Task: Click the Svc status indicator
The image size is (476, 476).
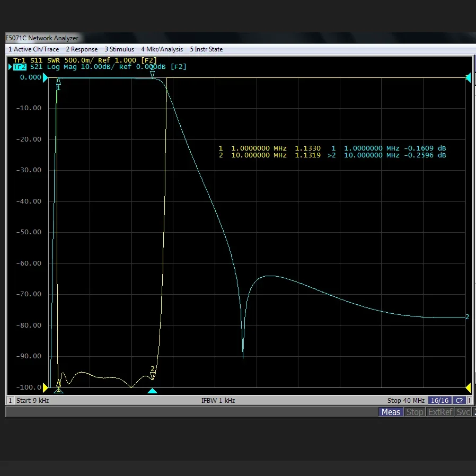Action: (x=463, y=412)
